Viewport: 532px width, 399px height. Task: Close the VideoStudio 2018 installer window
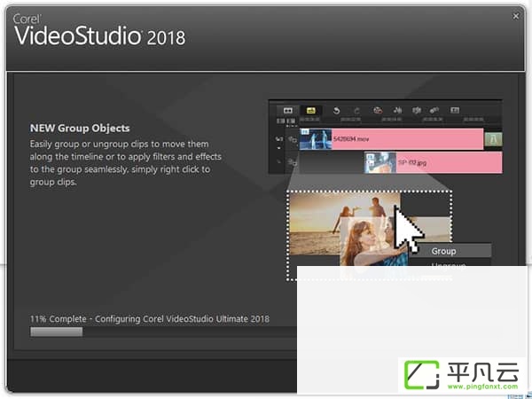(515, 16)
